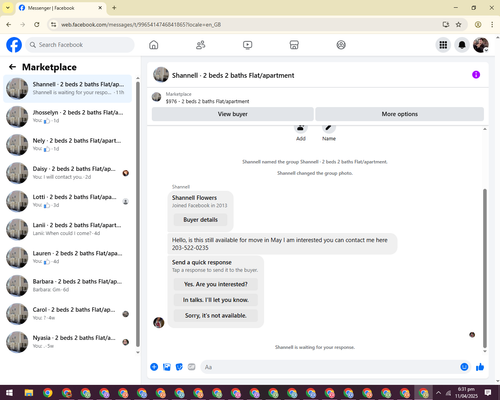Click the chat scrollbar thumb
Screen dimensions: 500x400
pos(485,268)
